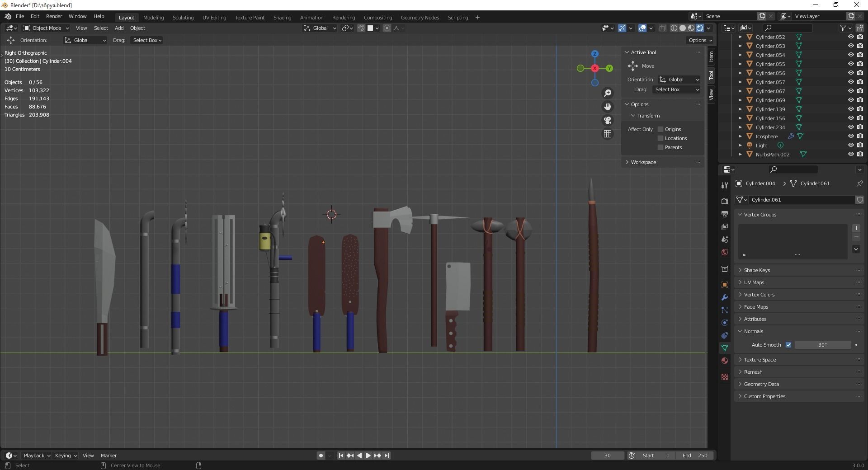Open the Modifiers wrench properties tab
Image resolution: width=868 pixels, height=470 pixels.
pos(725,297)
